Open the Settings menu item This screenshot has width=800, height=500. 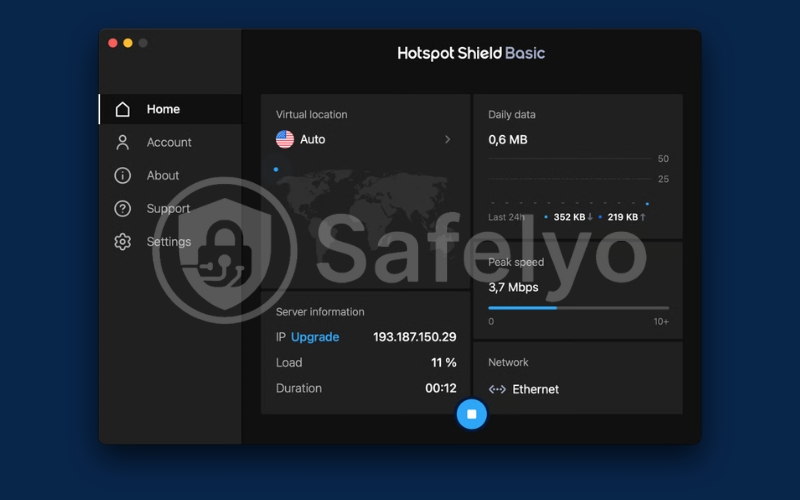170,242
